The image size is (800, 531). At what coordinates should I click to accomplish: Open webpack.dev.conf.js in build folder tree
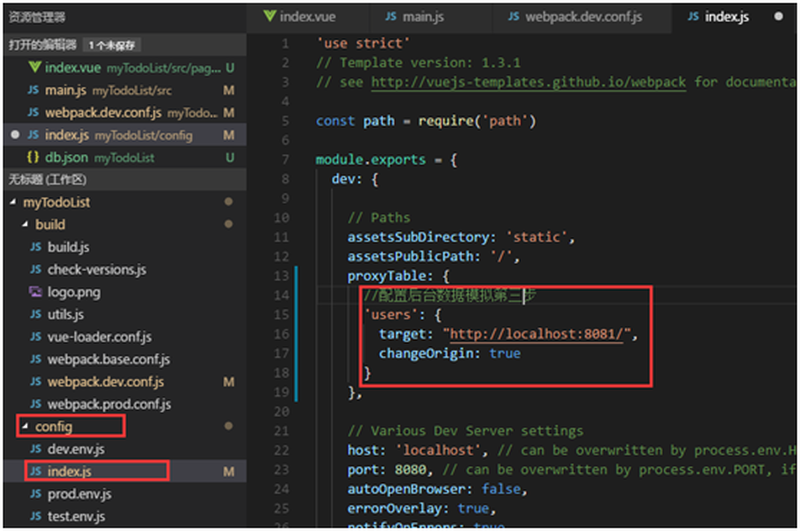pos(125,382)
